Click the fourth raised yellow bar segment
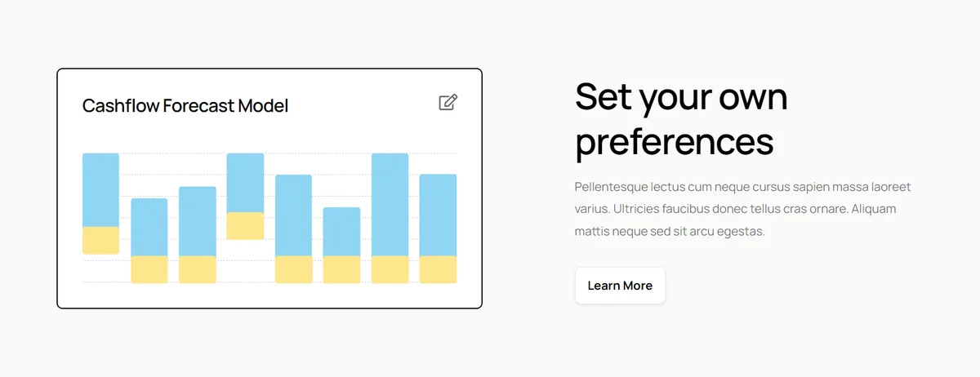The height and width of the screenshot is (377, 980). coord(245,226)
